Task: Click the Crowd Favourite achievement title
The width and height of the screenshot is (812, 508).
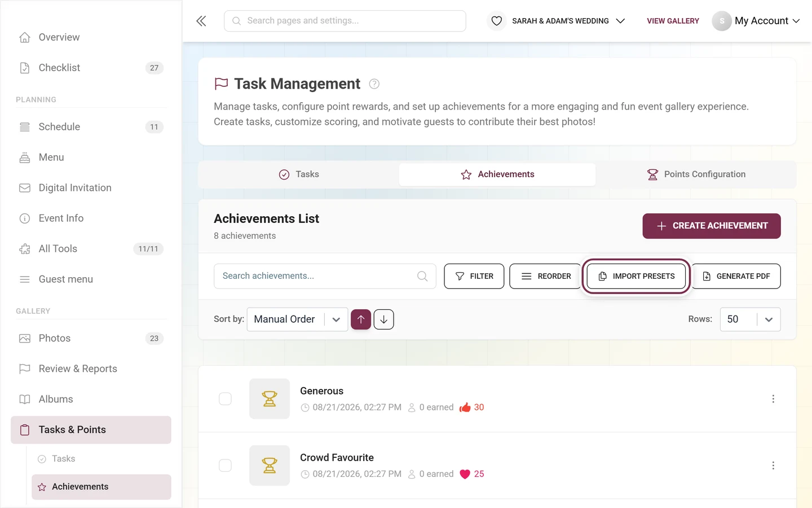Action: tap(337, 458)
